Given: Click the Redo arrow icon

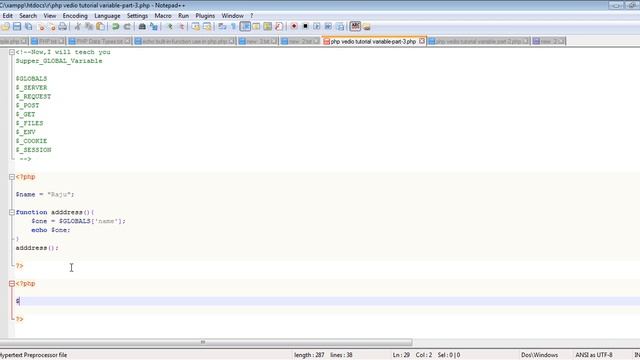Looking at the screenshot, I should (x=127, y=27).
